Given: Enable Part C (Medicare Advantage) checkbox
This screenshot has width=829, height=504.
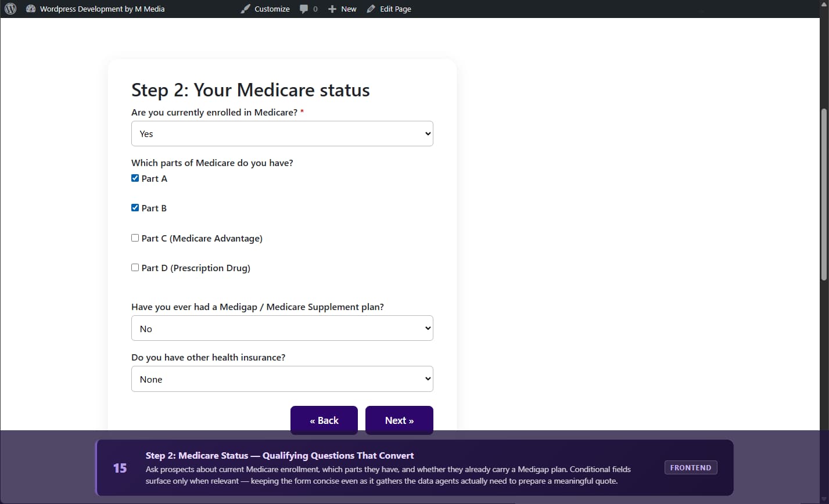Looking at the screenshot, I should click(135, 238).
